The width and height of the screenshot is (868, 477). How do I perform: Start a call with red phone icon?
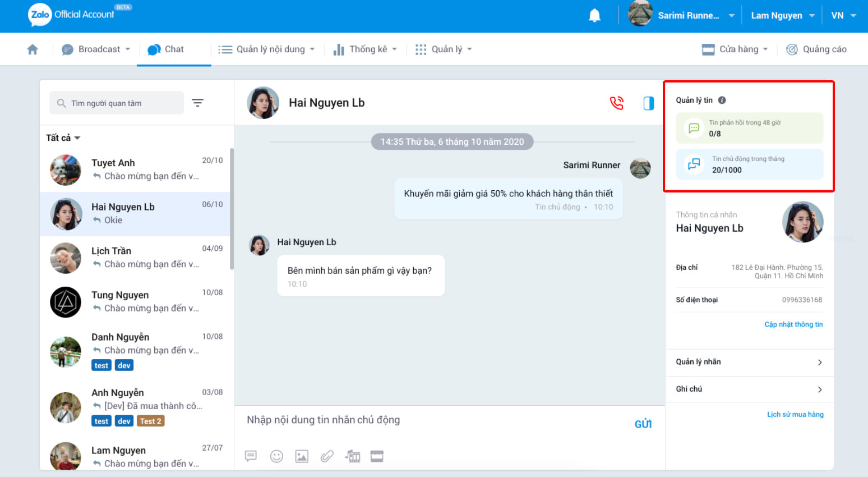[x=616, y=103]
